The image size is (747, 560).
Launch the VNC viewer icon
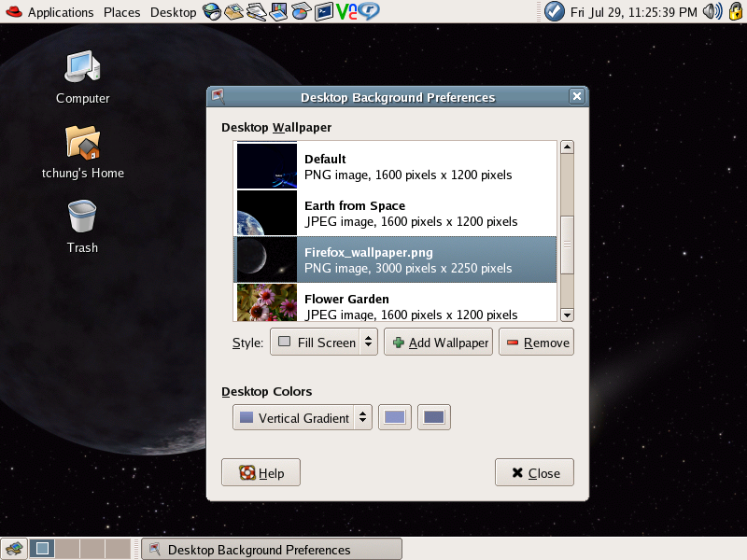[346, 11]
